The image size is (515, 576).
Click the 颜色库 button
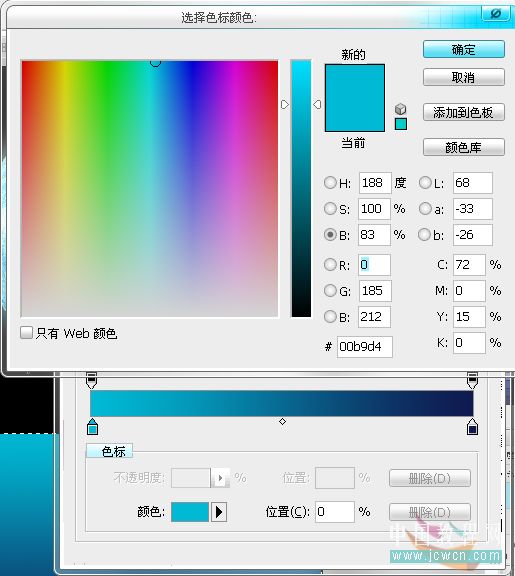[x=464, y=147]
